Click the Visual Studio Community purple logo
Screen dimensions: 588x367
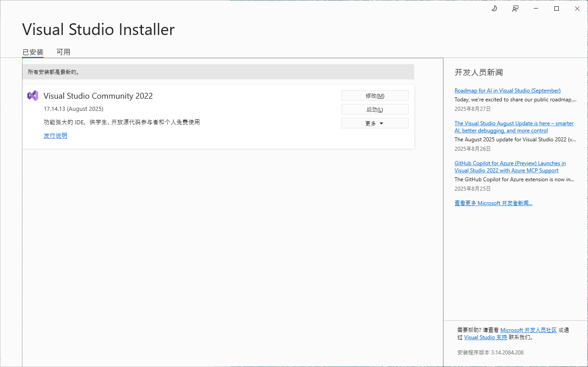[x=33, y=96]
